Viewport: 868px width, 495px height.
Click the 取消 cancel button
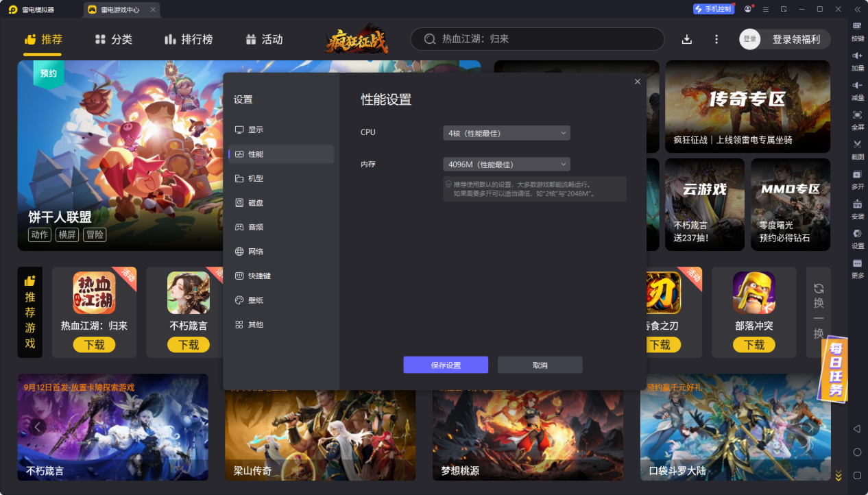540,365
